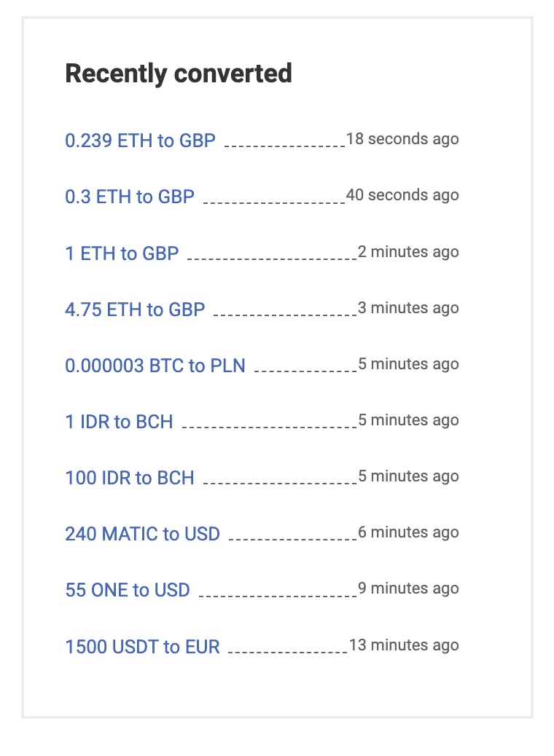Select the 100 IDR to BCH conversion
This screenshot has height=756, width=554.
point(130,478)
